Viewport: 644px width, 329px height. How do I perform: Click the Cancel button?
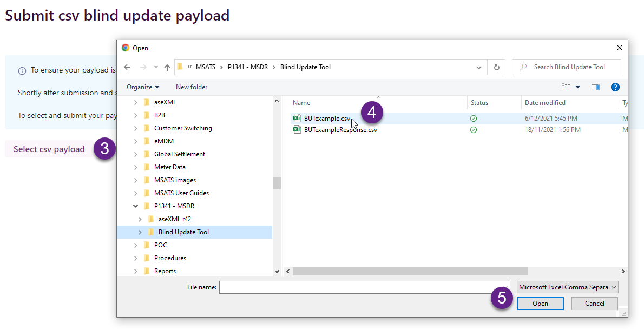[595, 304]
